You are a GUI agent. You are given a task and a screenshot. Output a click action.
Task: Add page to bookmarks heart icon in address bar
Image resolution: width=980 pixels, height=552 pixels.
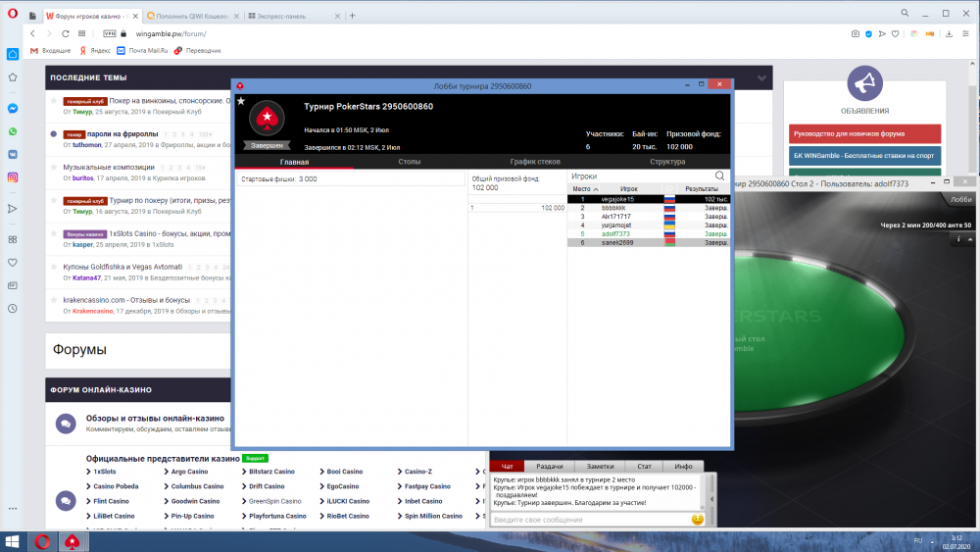895,33
